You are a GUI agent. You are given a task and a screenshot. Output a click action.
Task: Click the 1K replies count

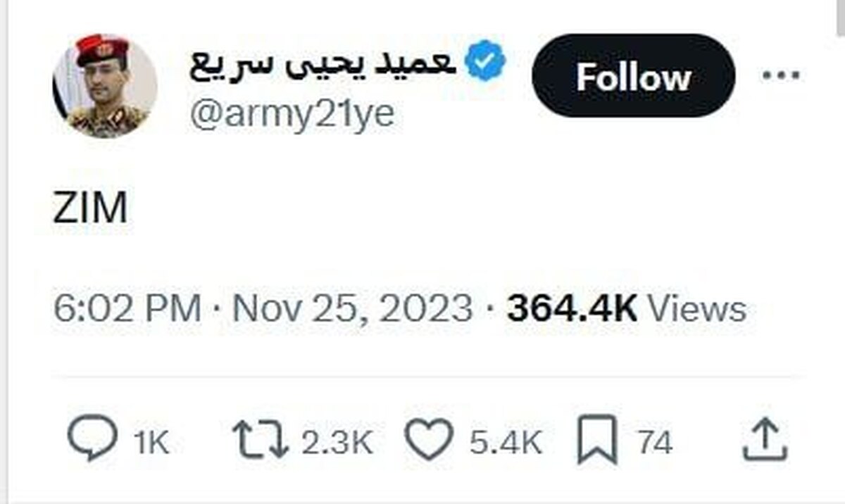[151, 443]
